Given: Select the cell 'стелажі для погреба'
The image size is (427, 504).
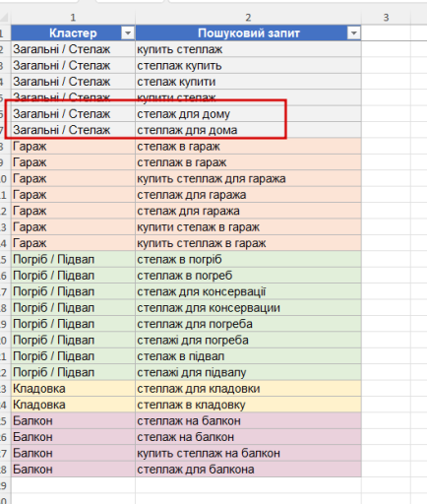Looking at the screenshot, I should (x=248, y=340).
